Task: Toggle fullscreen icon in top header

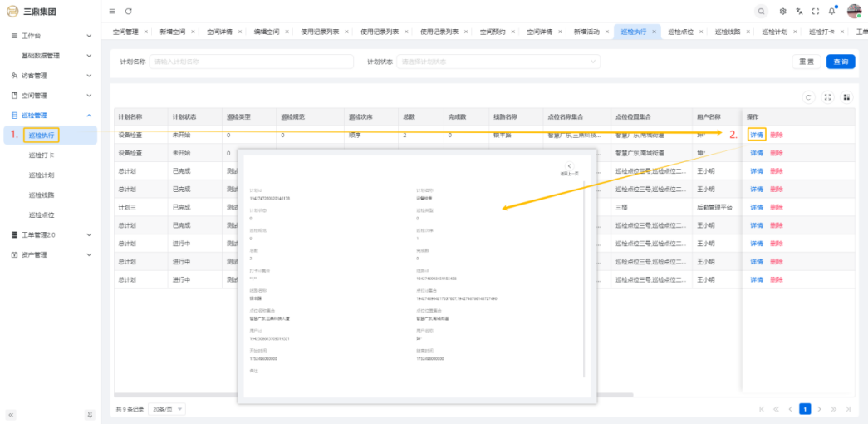Action: (816, 11)
